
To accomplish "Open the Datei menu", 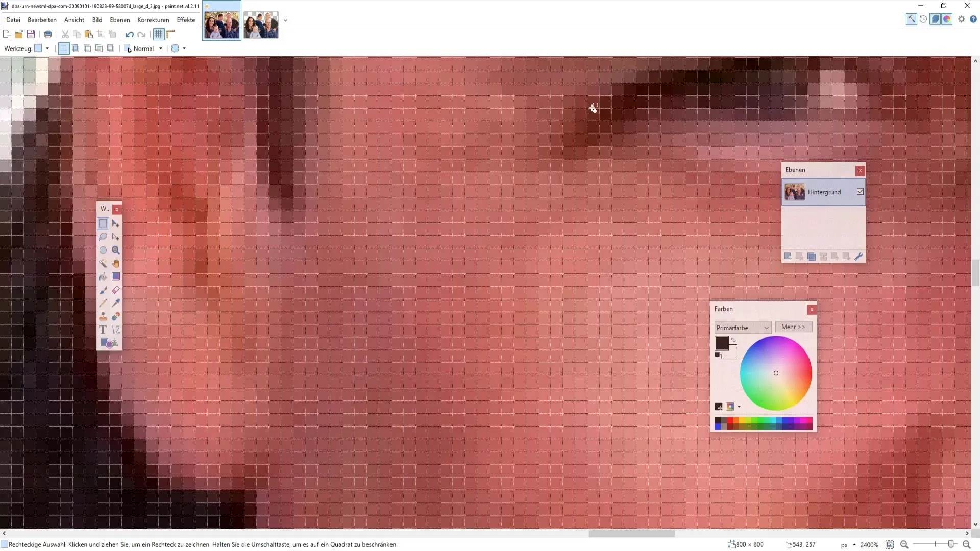I will tap(13, 20).
